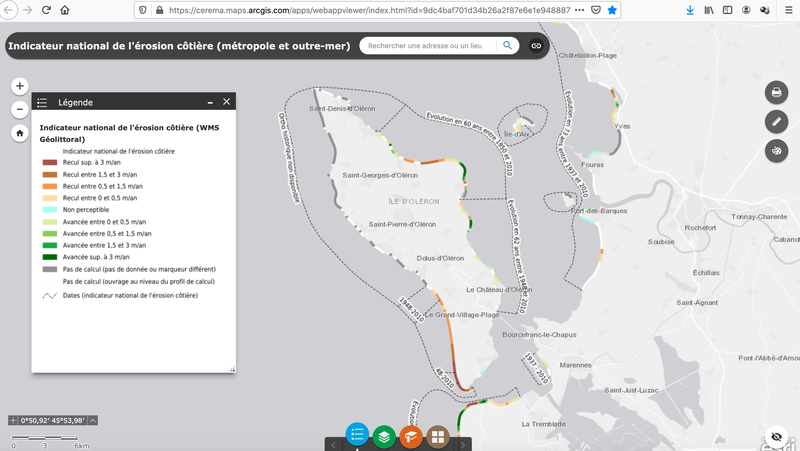Click the search magnifier button
The width and height of the screenshot is (800, 451).
(x=508, y=46)
